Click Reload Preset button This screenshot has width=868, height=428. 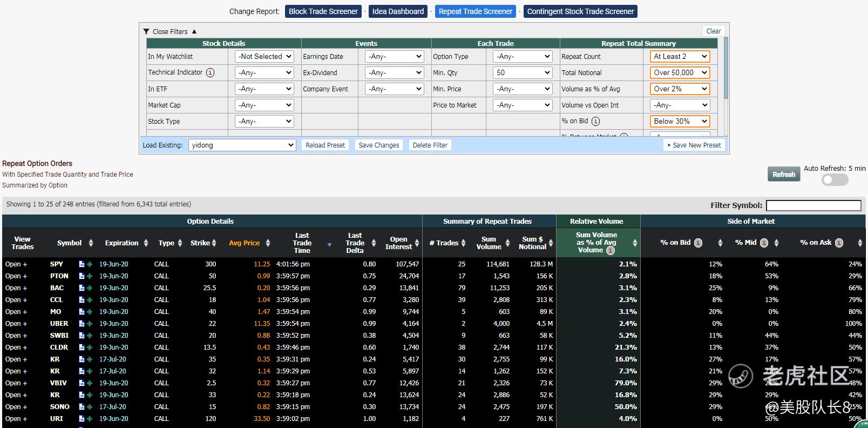[325, 145]
